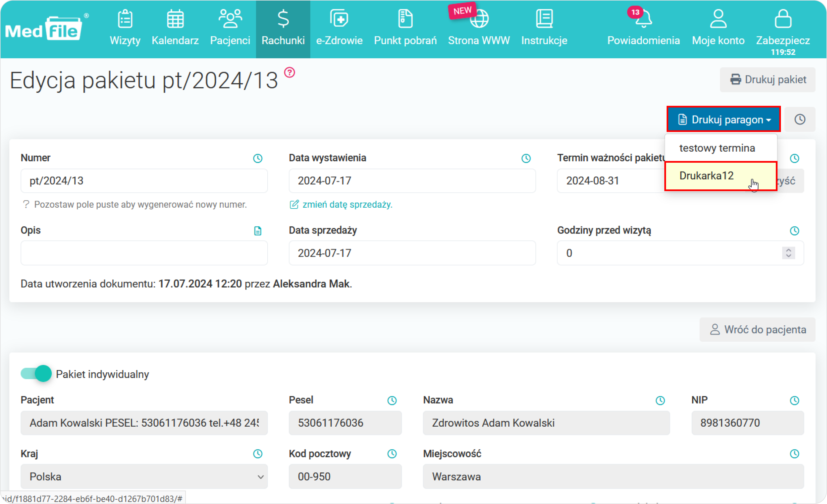This screenshot has width=827, height=504.
Task: Click the empty Opis input field
Action: click(144, 253)
